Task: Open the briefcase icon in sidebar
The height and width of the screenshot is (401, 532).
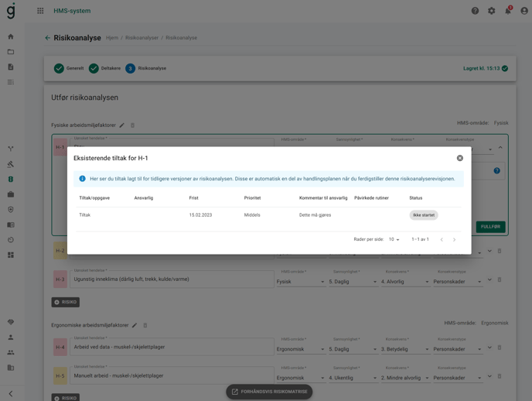Action: pos(11,194)
